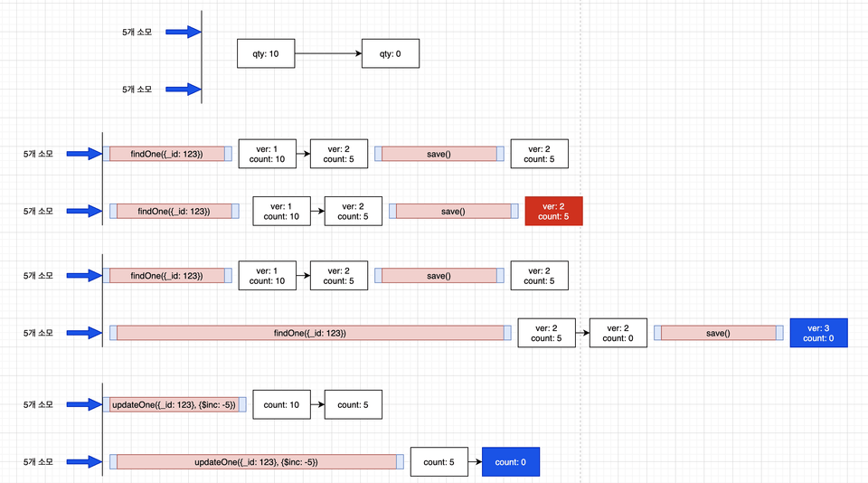
Task: Click the "ver: 2 count: 5" box preceding "ver: 2 count: 0"
Action: 546,333
